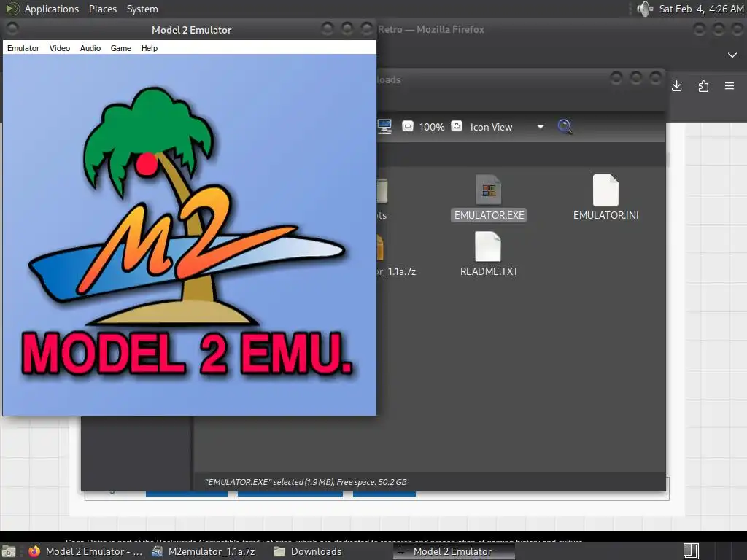
Task: Open the Help menu
Action: pos(149,48)
